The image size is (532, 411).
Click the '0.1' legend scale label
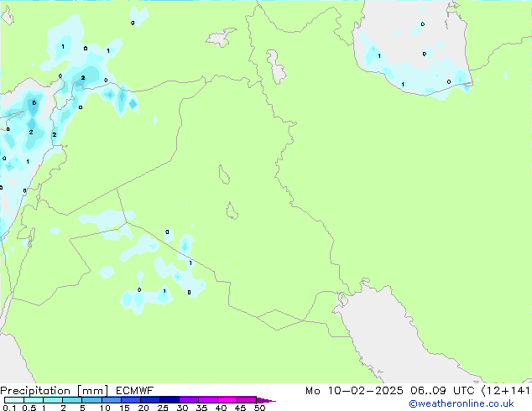pos(9,408)
